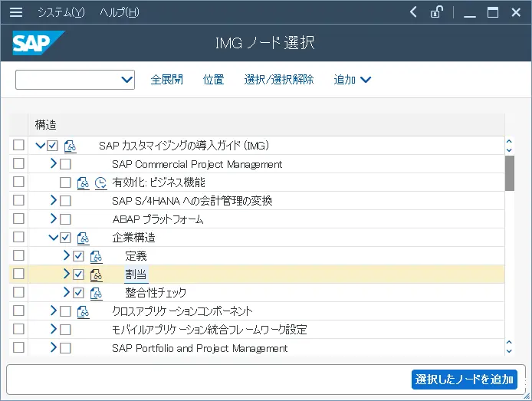The width and height of the screenshot is (532, 401).
Task: Expand SAP Portfolio and Project Management node
Action: click(x=54, y=347)
